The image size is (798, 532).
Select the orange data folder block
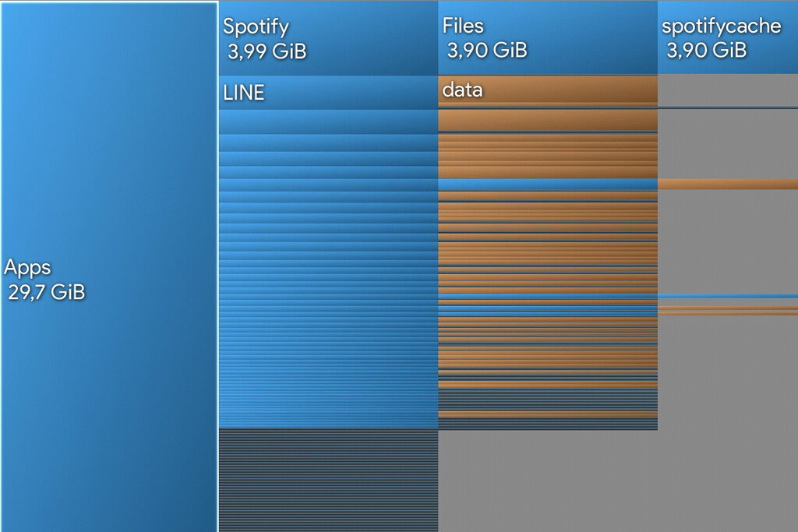click(547, 89)
